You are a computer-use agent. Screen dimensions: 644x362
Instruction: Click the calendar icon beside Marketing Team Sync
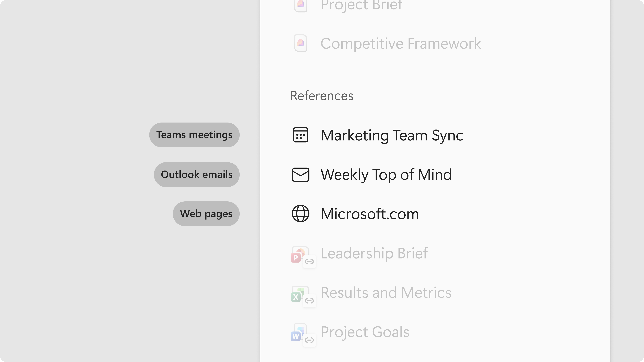coord(300,135)
